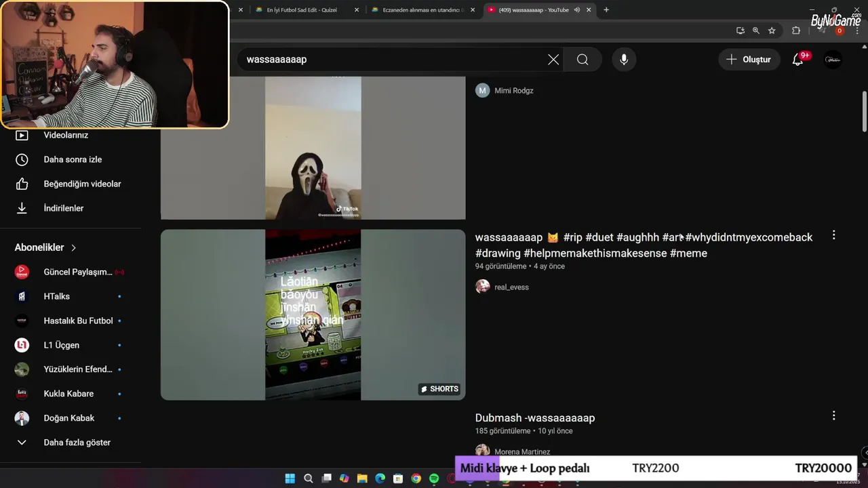Open Copilot from the taskbar
The width and height of the screenshot is (868, 488).
pyautogui.click(x=344, y=479)
